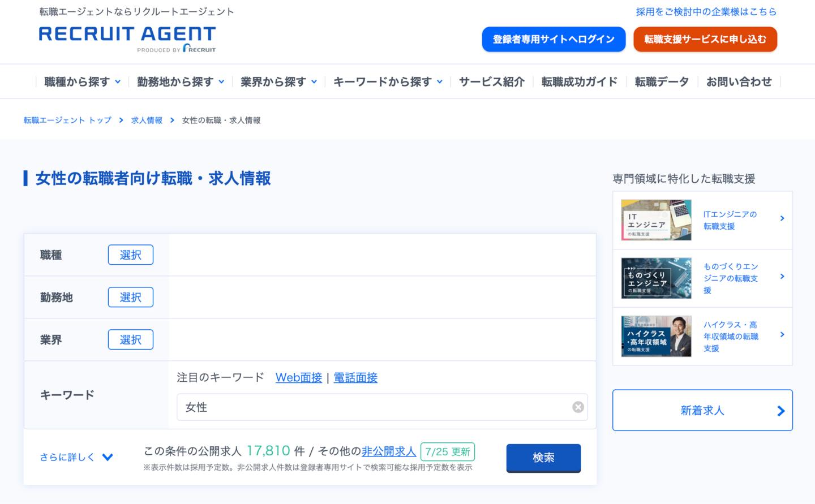Click the 検索 search button

(x=543, y=458)
